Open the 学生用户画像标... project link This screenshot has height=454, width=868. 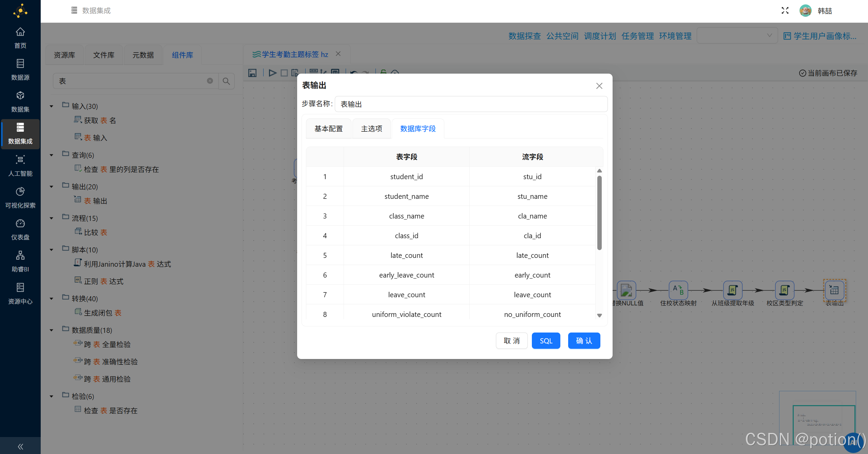point(820,36)
